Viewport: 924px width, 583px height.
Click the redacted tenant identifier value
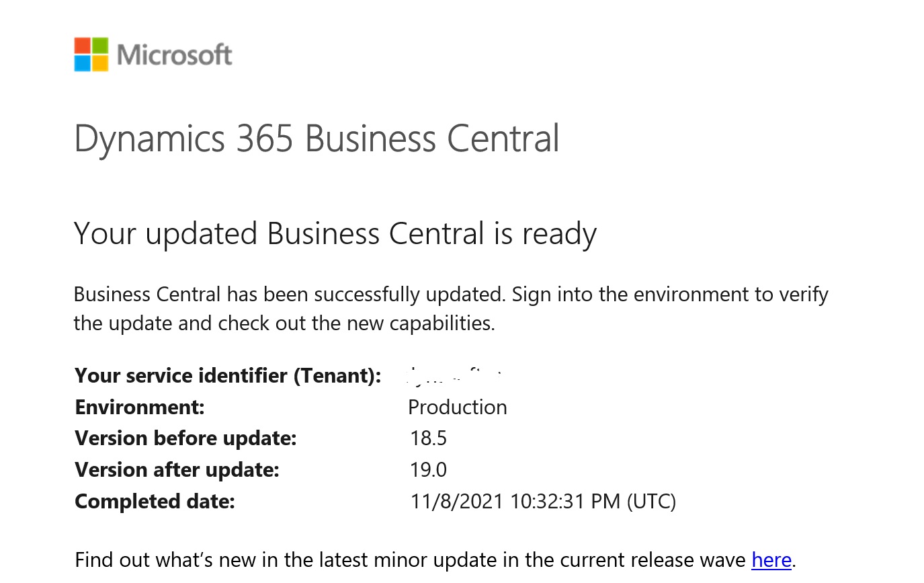[455, 376]
